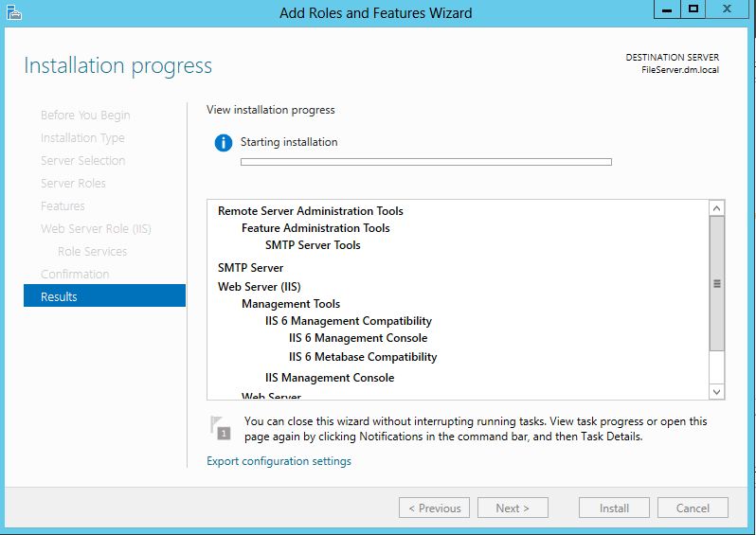Click the feature list scrollbar thumb
The height and width of the screenshot is (535, 756).
pyautogui.click(x=716, y=283)
